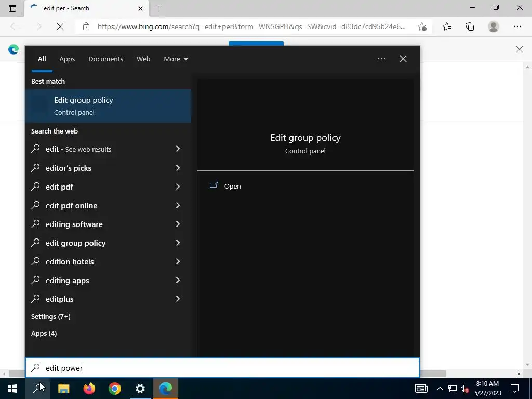Expand arrow for 'edit pdf online' suggestion
Viewport: 532px width, 399px height.
(178, 205)
